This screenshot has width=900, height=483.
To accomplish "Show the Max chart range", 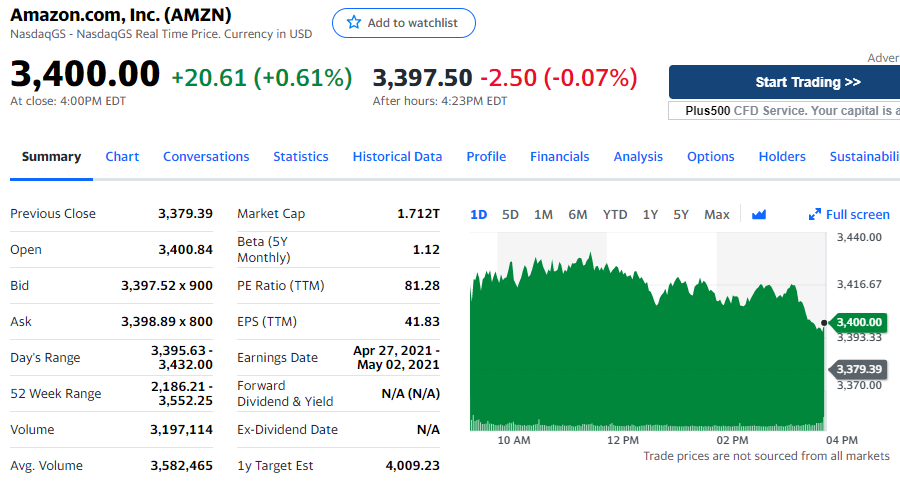I will (716, 215).
